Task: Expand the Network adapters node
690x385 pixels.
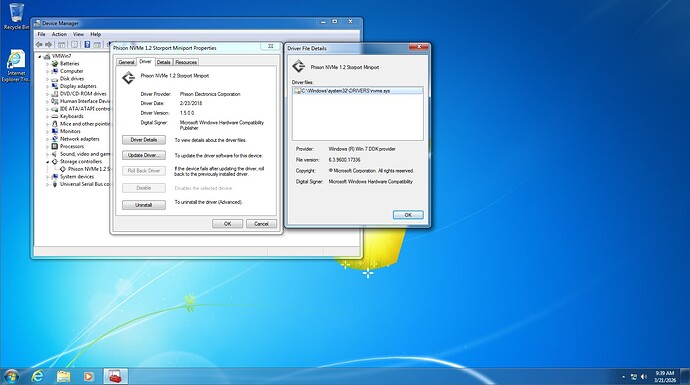Action: click(x=48, y=139)
